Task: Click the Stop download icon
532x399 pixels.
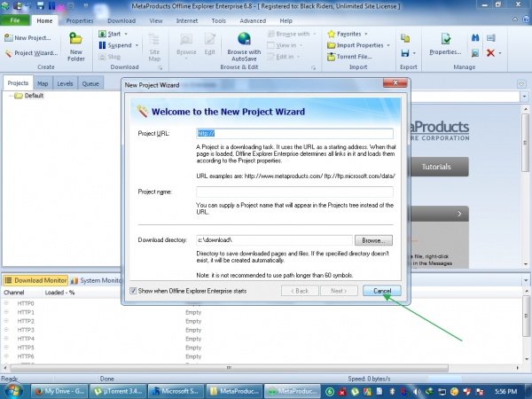Action: click(x=102, y=57)
